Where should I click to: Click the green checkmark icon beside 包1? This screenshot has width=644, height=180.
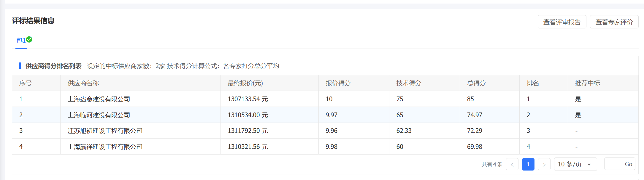pyautogui.click(x=29, y=39)
